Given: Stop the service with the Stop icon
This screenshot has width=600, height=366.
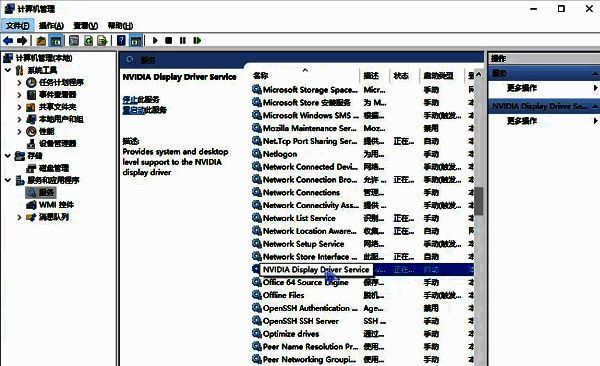Looking at the screenshot, I should 168,40.
